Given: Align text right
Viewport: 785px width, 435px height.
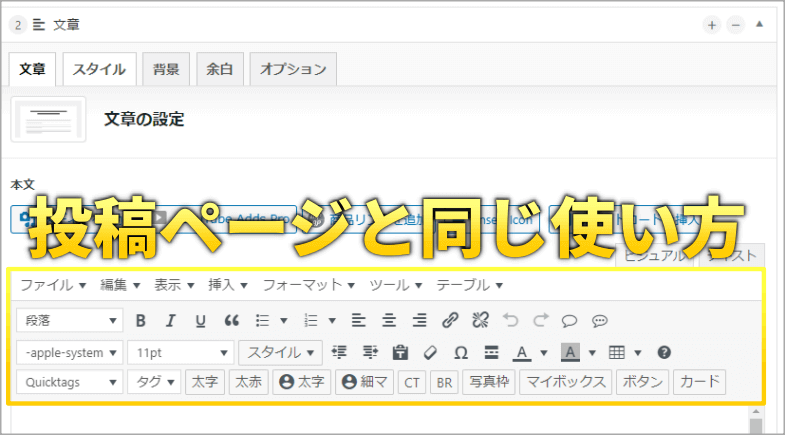Looking at the screenshot, I should click(420, 320).
